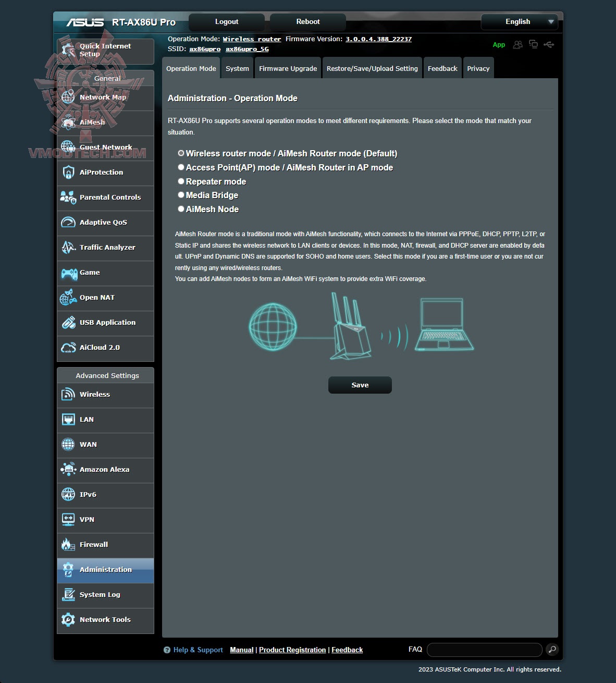Click the Help & Support question icon
Viewport: 616px width, 683px height.
[167, 650]
